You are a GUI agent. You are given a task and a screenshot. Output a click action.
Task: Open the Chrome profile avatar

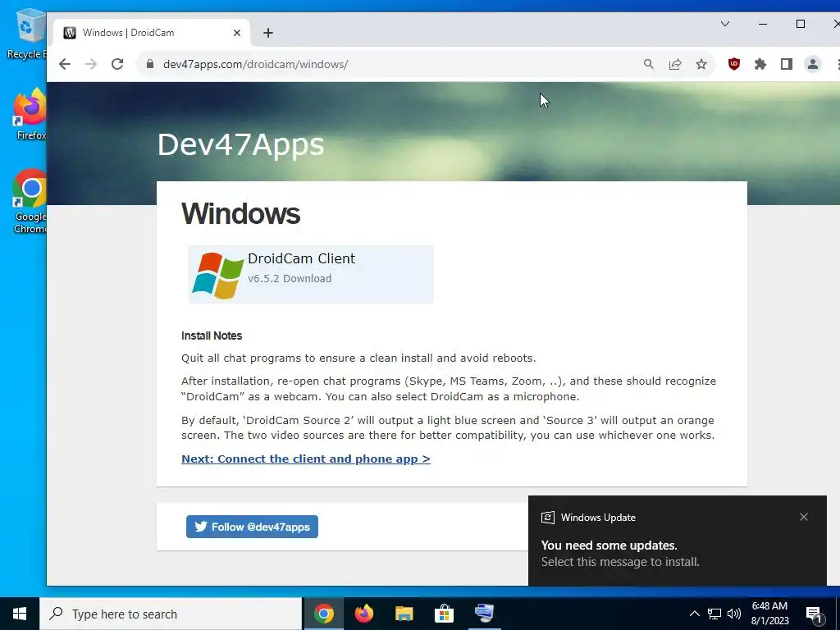[813, 64]
